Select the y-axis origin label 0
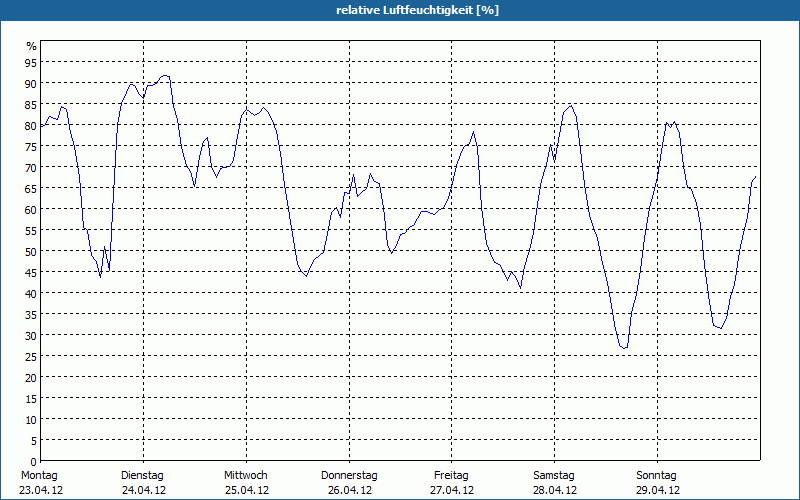 coord(34,462)
